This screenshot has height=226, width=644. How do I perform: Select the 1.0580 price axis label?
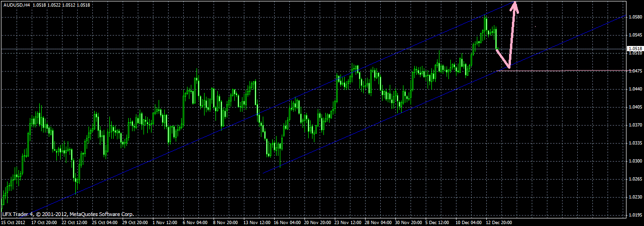[635, 18]
